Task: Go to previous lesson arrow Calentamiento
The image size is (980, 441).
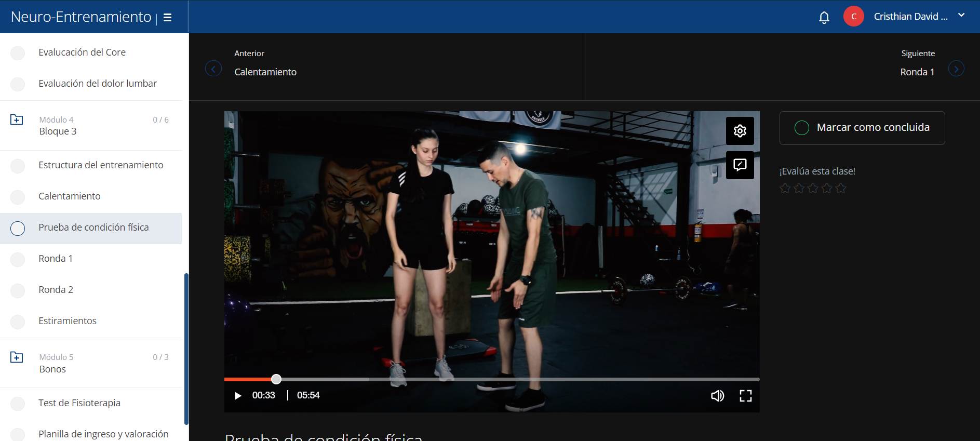Action: 213,69
